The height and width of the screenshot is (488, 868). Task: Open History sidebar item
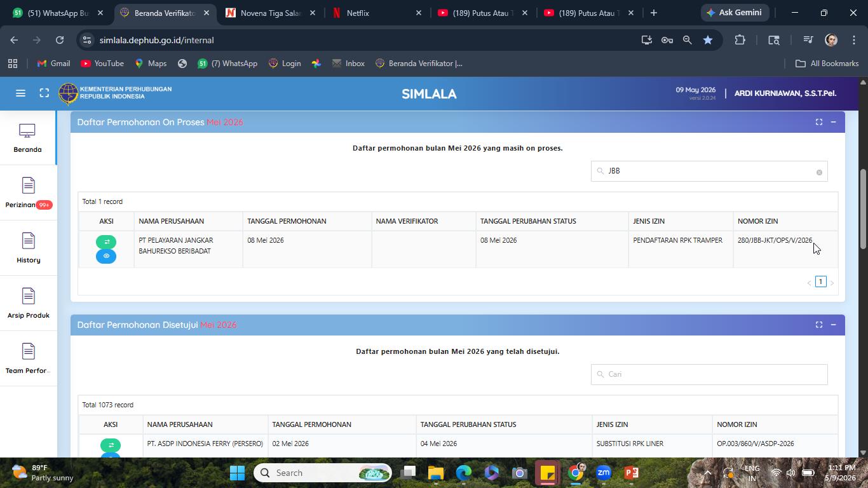pyautogui.click(x=28, y=248)
